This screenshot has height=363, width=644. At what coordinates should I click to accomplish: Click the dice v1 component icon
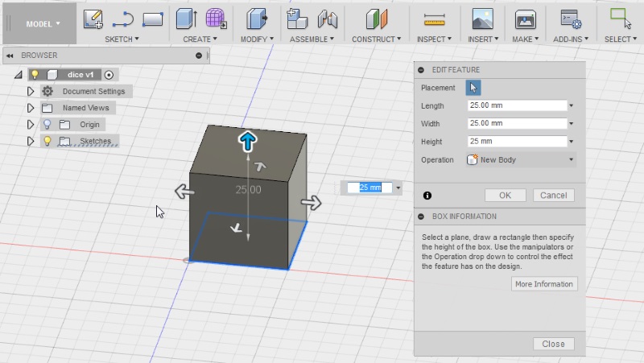52,75
